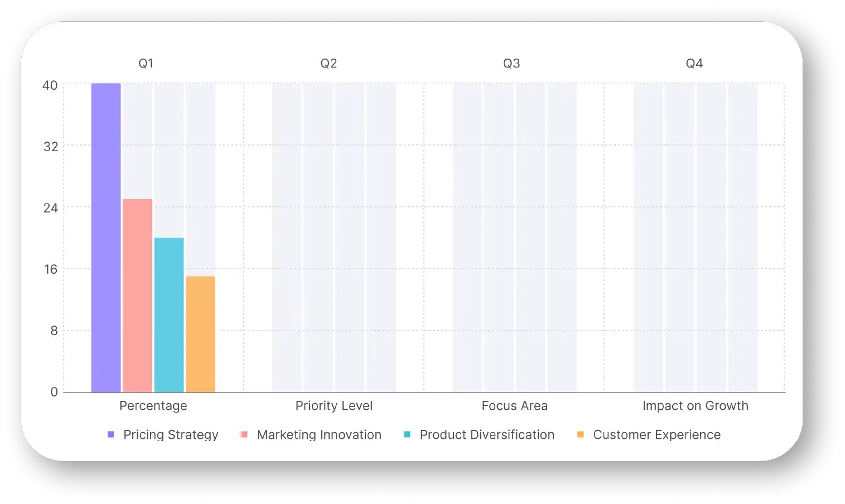
Task: Click the orange bar in the Percentage group
Action: pyautogui.click(x=200, y=334)
